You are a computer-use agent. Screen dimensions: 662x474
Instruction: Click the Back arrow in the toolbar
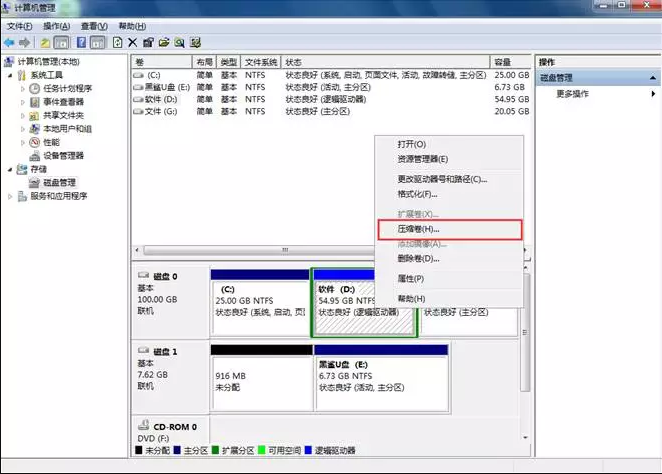[x=9, y=43]
